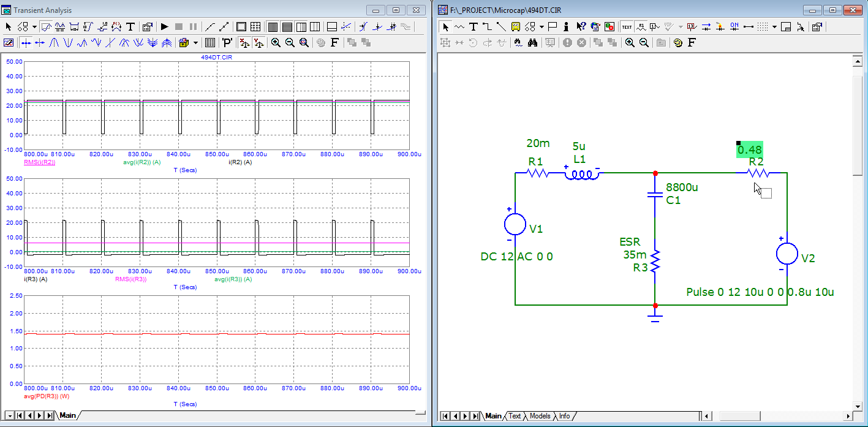Open the Info tab
Screen dimensions: 868x427
564,416
